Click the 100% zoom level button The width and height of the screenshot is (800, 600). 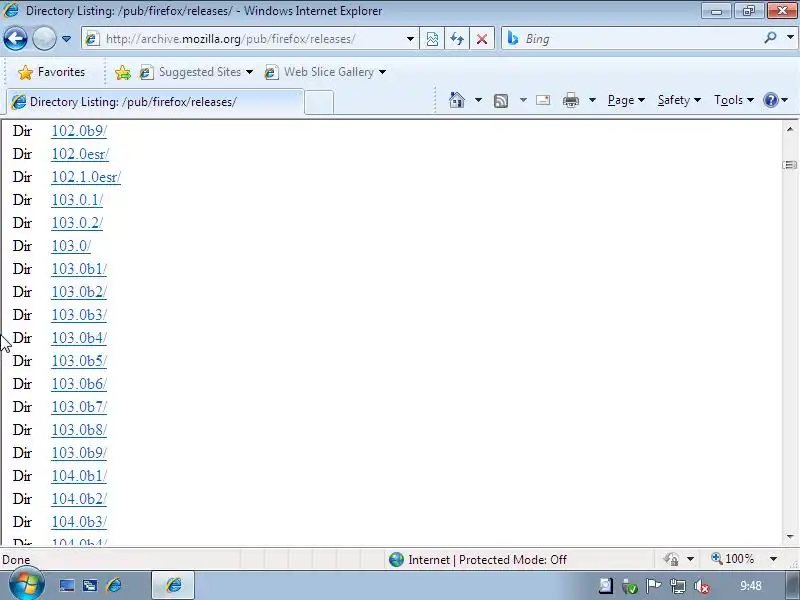[x=733, y=559]
